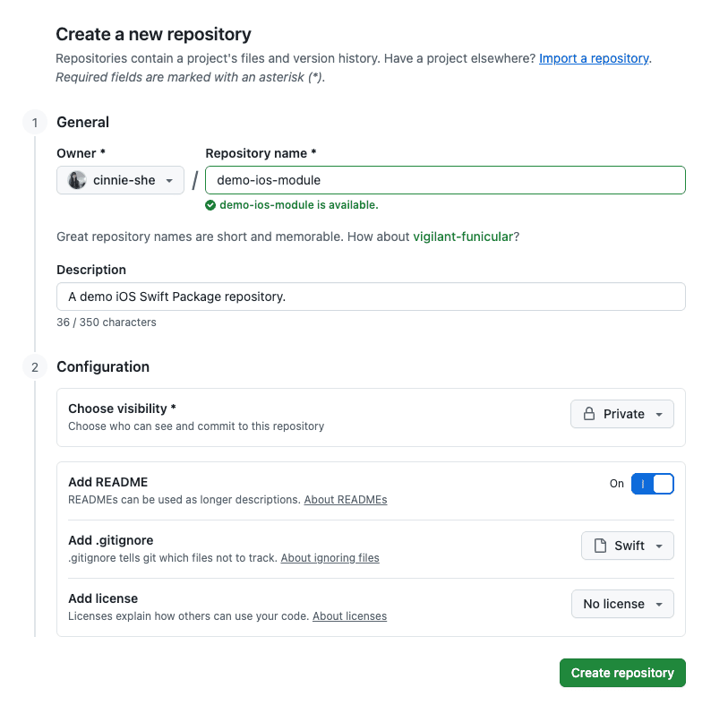
Task: Click the Create repository button
Action: click(622, 673)
